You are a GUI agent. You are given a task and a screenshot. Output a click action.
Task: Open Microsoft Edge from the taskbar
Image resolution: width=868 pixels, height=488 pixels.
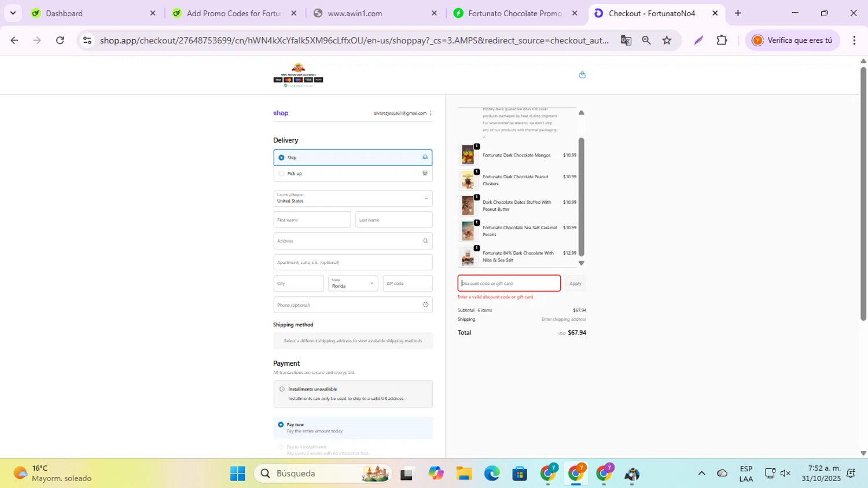coord(492,474)
